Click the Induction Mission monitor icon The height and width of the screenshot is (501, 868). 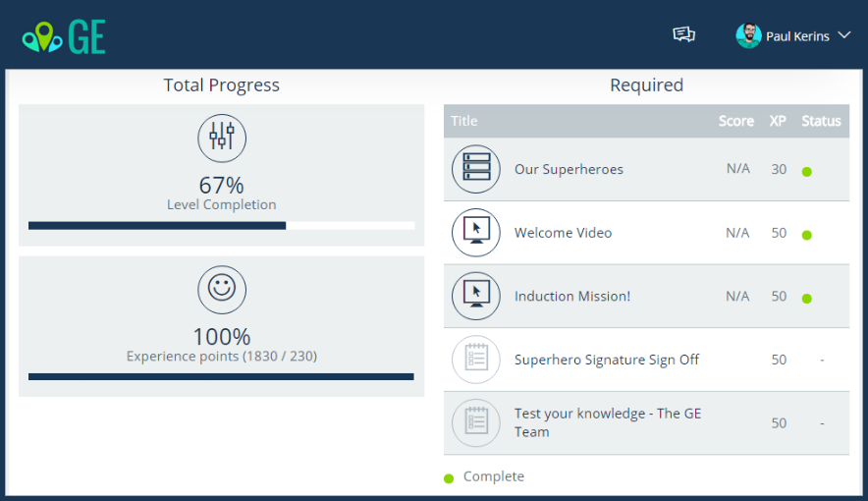(475, 296)
